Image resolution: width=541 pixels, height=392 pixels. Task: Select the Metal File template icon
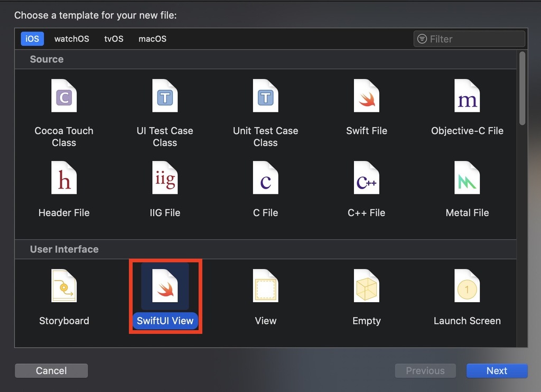(x=467, y=178)
